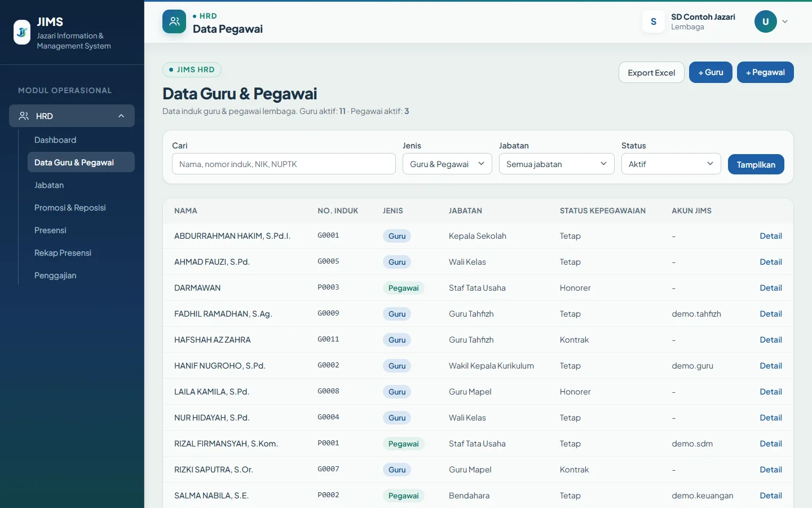Click the account name demo.tahfizh
812x508 pixels.
click(696, 314)
